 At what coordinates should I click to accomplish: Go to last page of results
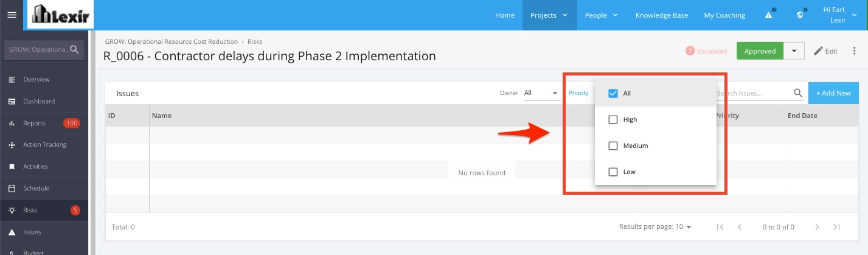coord(836,227)
